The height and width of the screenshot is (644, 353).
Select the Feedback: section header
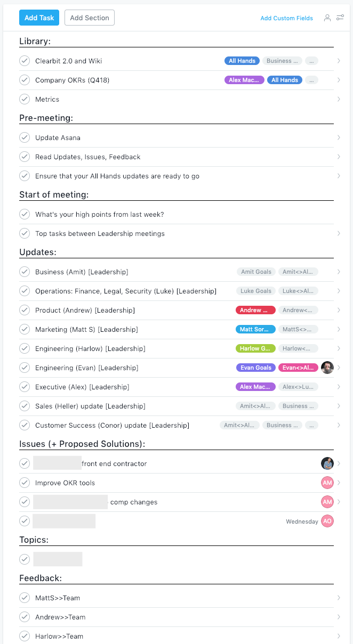41,578
